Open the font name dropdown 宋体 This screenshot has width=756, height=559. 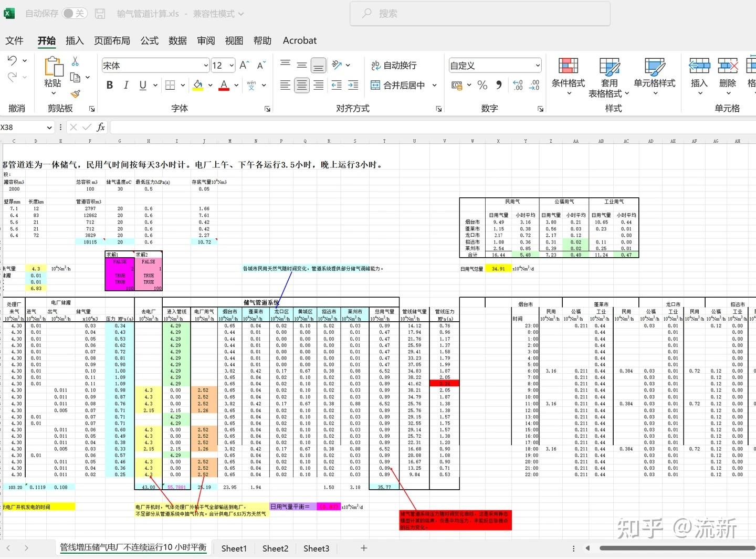coord(206,66)
